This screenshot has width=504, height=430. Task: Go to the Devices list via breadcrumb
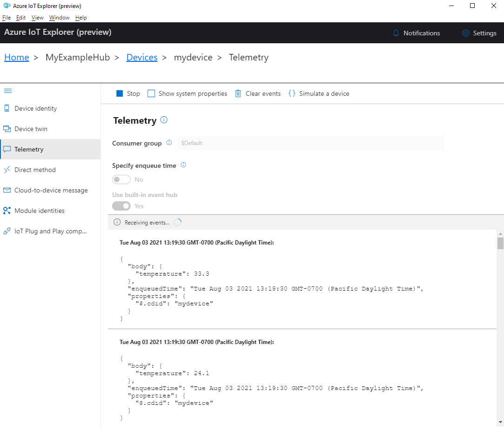[x=142, y=57]
